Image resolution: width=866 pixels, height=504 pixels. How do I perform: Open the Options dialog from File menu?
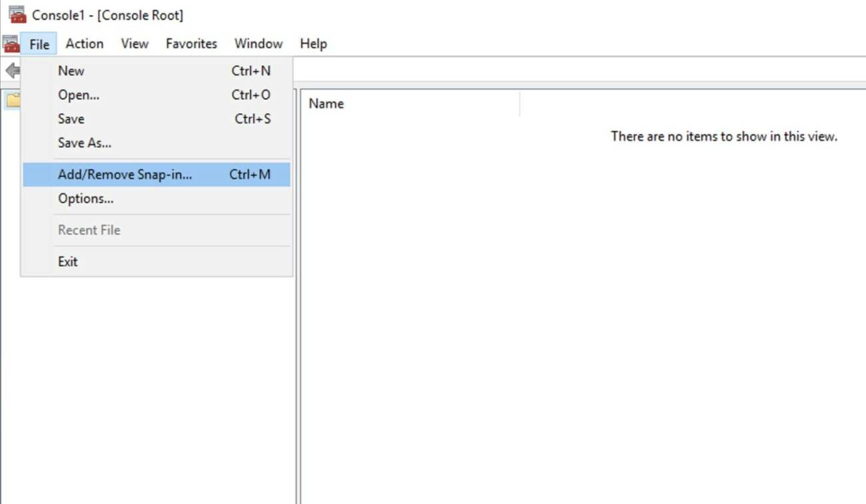point(86,198)
